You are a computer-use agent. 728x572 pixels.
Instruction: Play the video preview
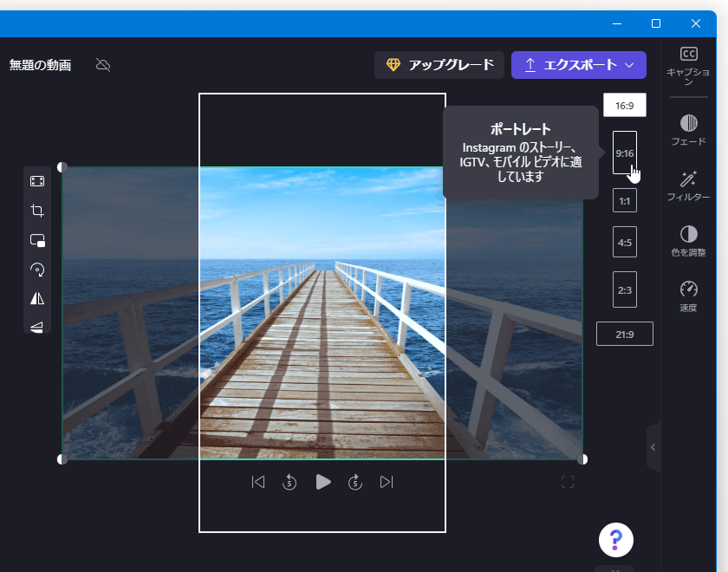pyautogui.click(x=322, y=482)
